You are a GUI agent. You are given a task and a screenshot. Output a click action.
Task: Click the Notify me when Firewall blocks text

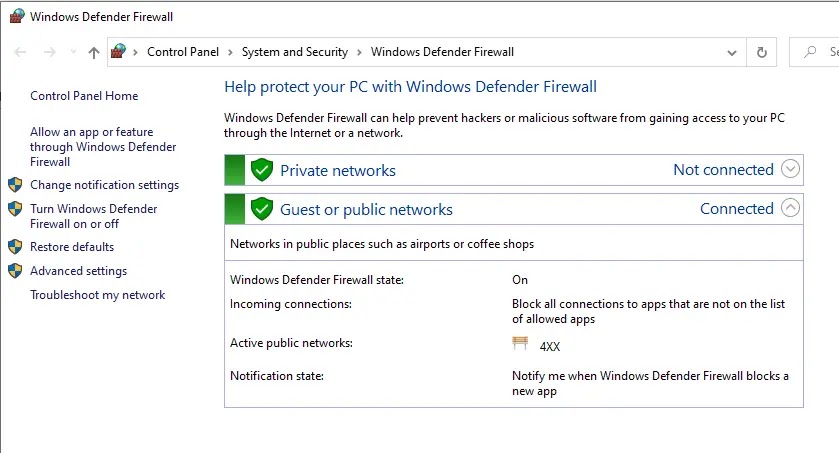pos(650,383)
